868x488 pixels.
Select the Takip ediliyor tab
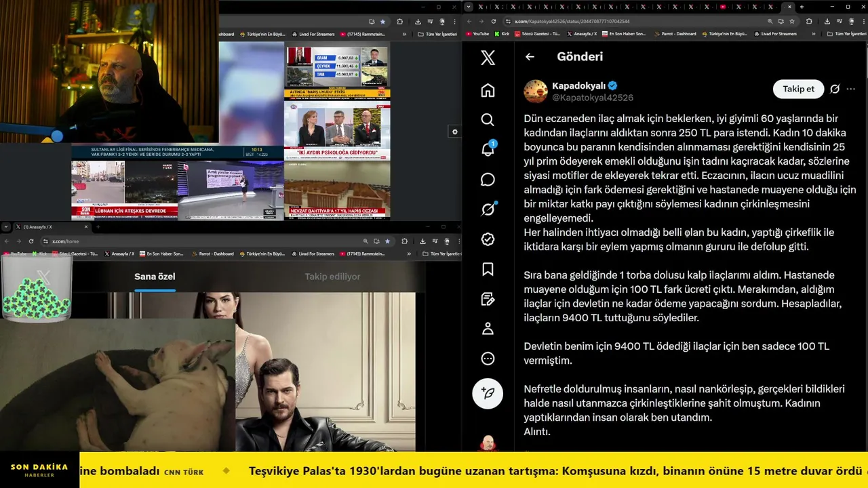pos(332,277)
